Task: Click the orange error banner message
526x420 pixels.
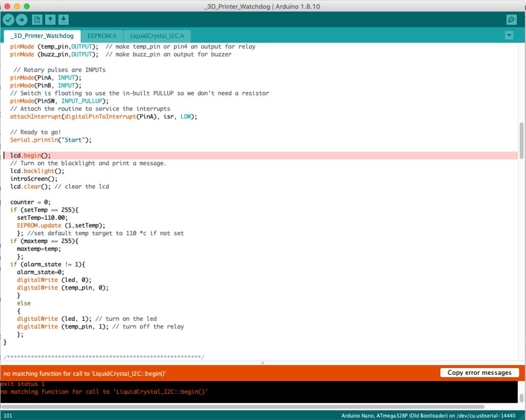Action: pyautogui.click(x=85, y=374)
